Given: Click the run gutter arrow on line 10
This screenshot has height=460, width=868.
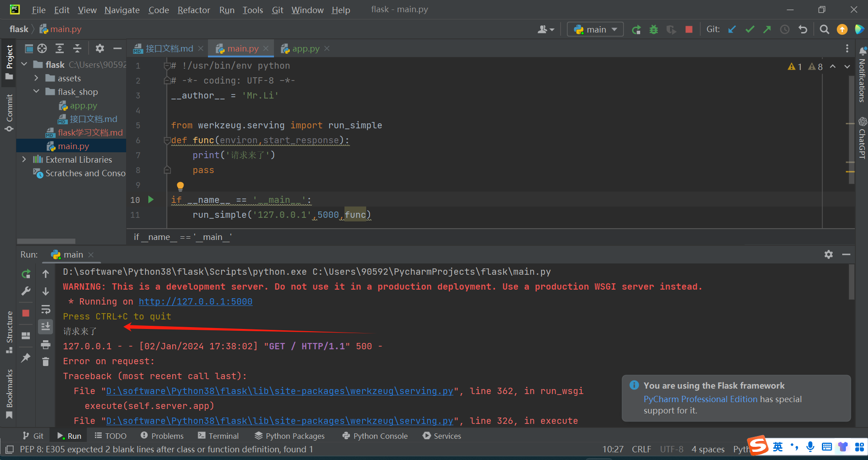Looking at the screenshot, I should [151, 199].
